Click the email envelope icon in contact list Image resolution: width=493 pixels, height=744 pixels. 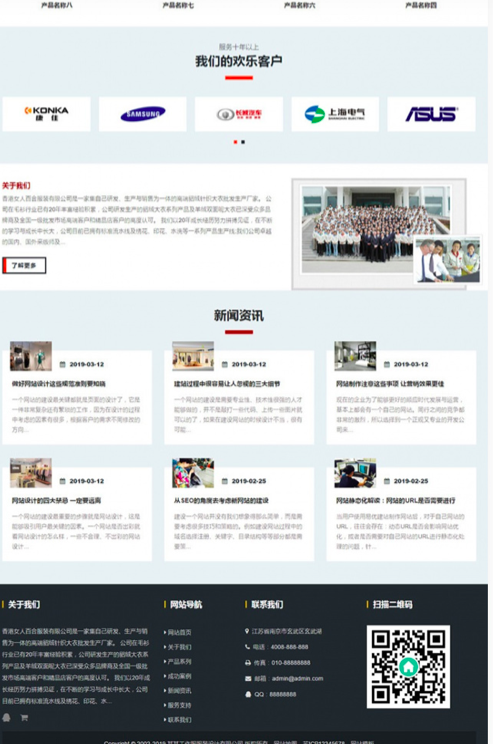tap(248, 679)
